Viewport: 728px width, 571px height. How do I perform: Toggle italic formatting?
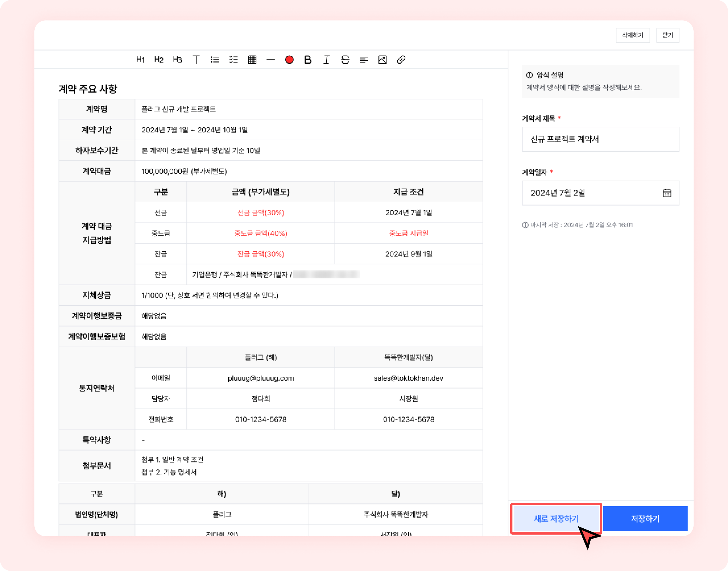326,60
